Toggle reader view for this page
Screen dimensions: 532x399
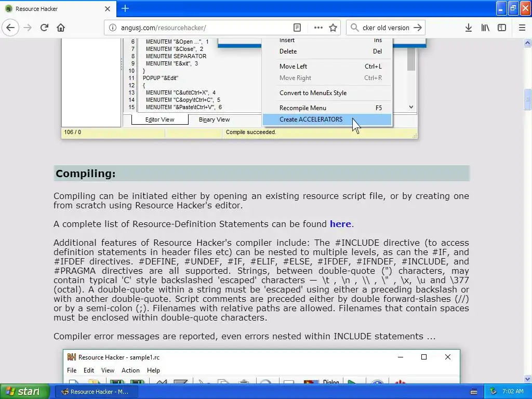(297, 28)
